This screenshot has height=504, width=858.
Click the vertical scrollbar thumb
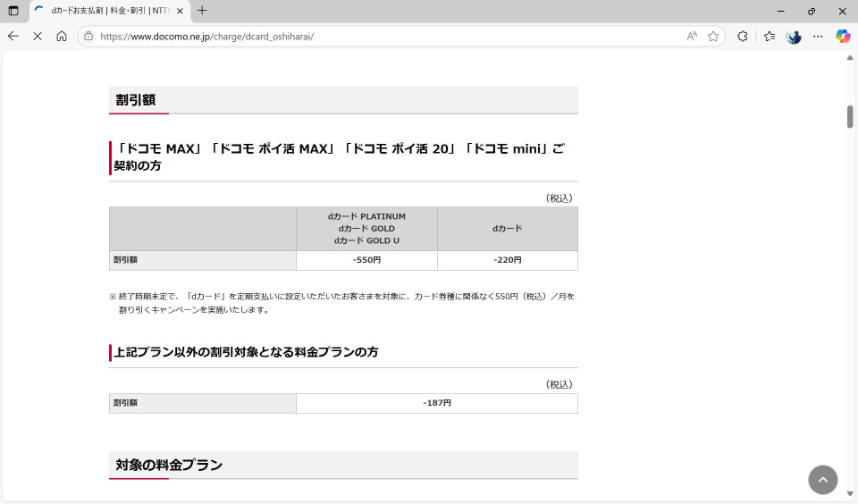[850, 116]
